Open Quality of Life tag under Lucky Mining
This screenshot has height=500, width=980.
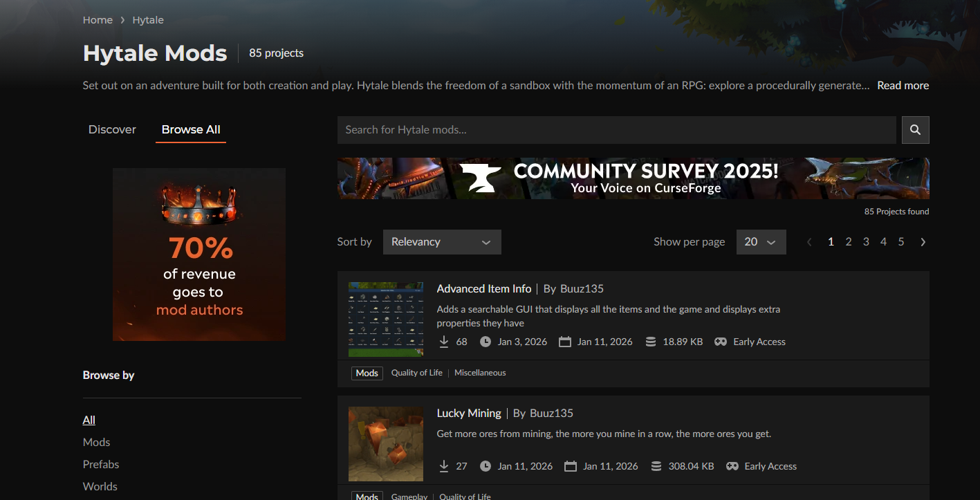click(x=465, y=497)
